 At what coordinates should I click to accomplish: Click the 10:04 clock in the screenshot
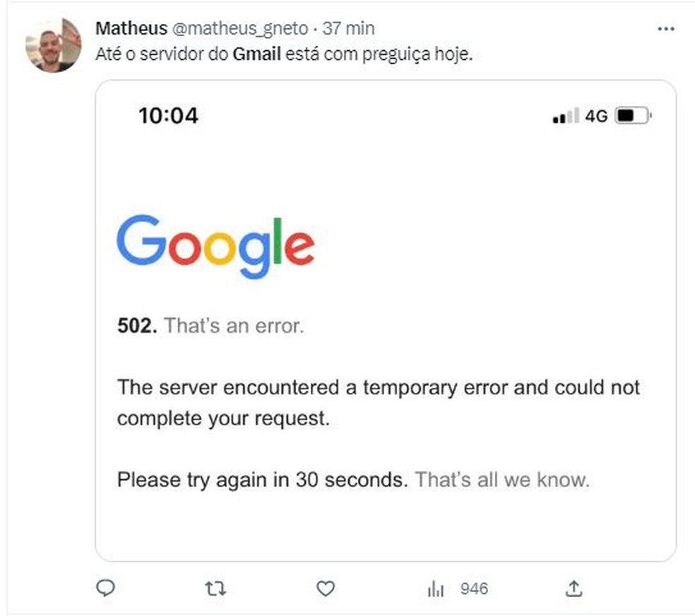(168, 116)
